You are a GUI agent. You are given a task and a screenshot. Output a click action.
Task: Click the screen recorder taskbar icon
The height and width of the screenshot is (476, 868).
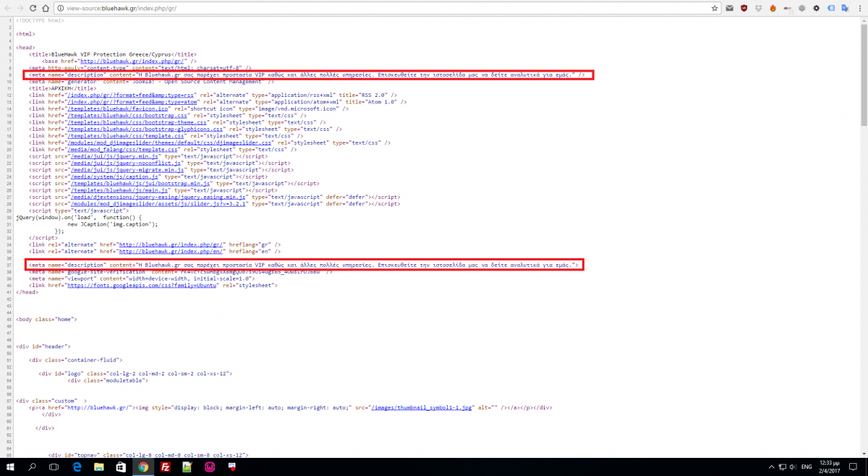232,467
